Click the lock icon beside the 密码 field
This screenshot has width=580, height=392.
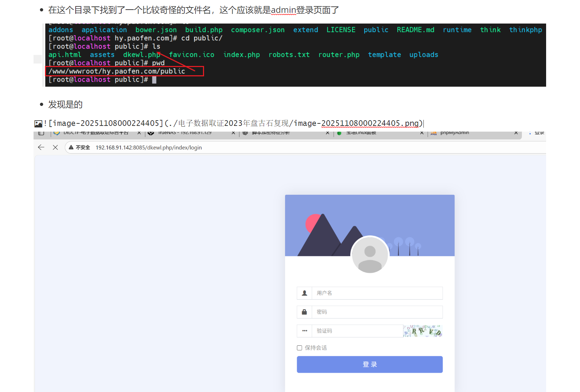pos(304,312)
